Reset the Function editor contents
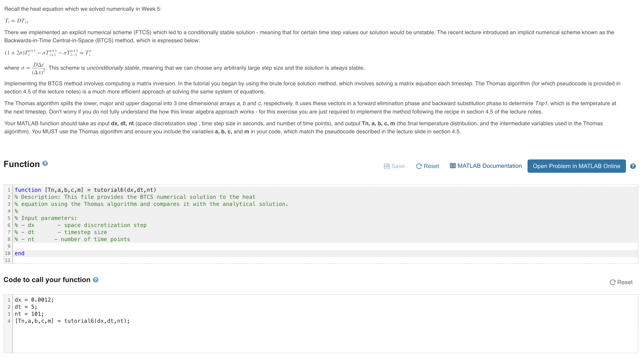 pyautogui.click(x=427, y=166)
